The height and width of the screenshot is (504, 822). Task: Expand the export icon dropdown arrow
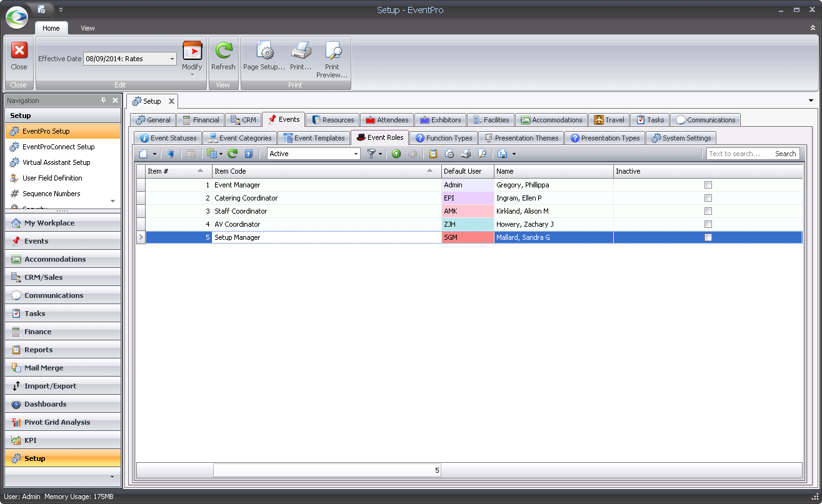click(514, 154)
